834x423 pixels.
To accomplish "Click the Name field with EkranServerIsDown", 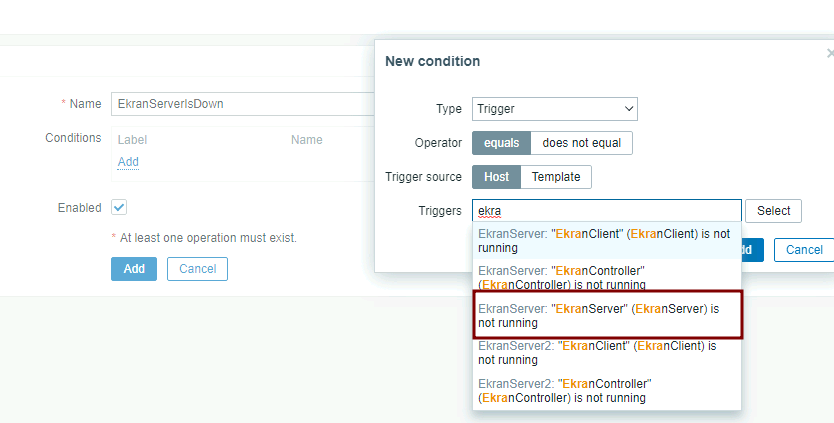I will pyautogui.click(x=240, y=104).
